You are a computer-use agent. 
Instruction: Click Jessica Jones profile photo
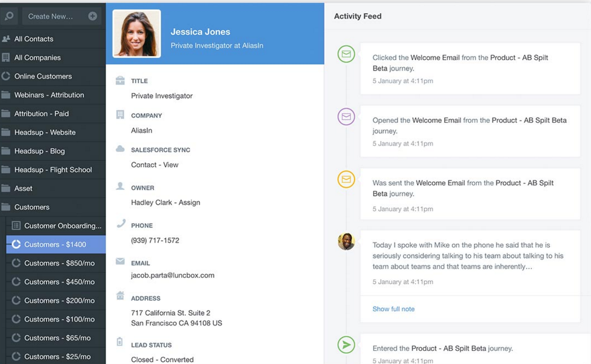(x=137, y=34)
